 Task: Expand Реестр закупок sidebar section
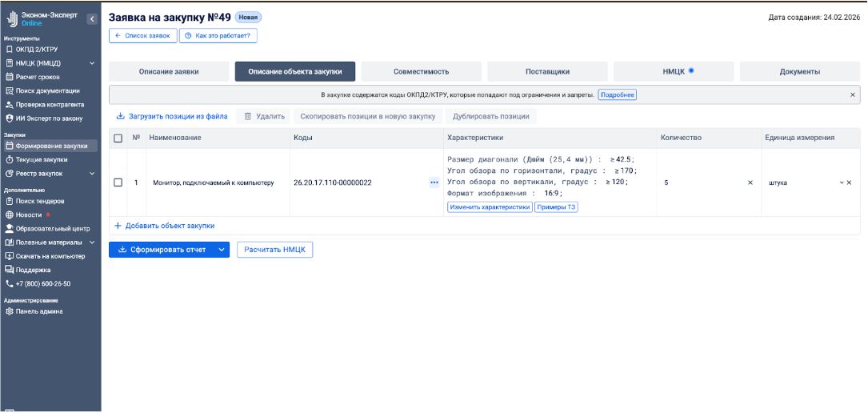click(92, 173)
